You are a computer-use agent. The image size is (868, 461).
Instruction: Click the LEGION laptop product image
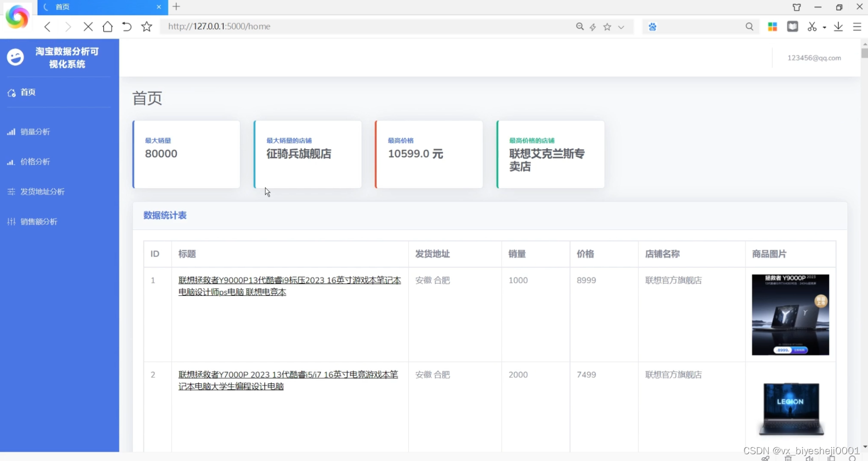[x=790, y=409]
